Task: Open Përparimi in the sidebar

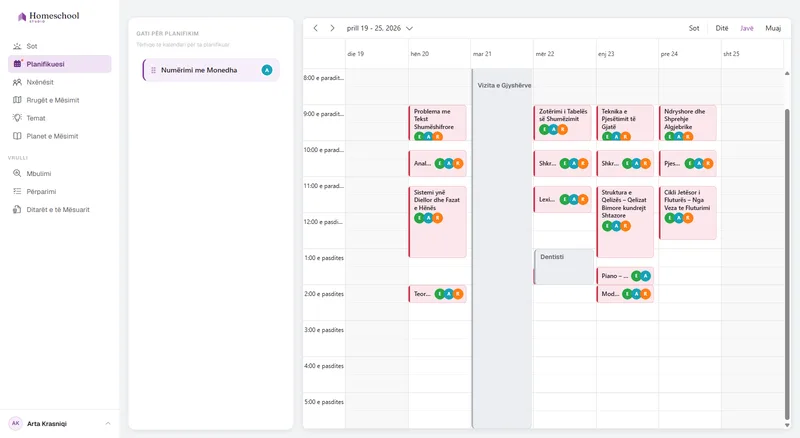Action: (60, 191)
